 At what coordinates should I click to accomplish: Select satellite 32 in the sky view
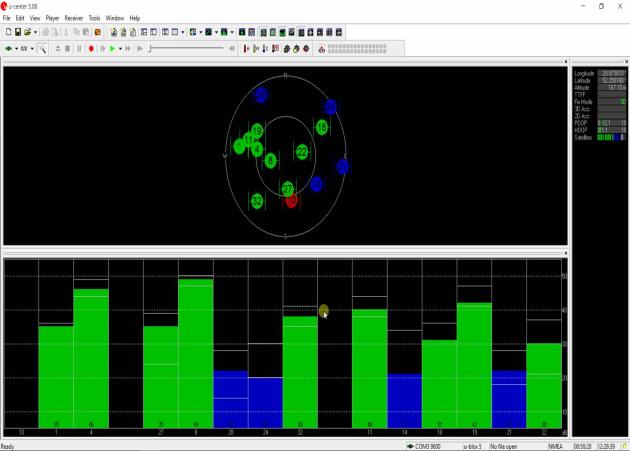(257, 201)
